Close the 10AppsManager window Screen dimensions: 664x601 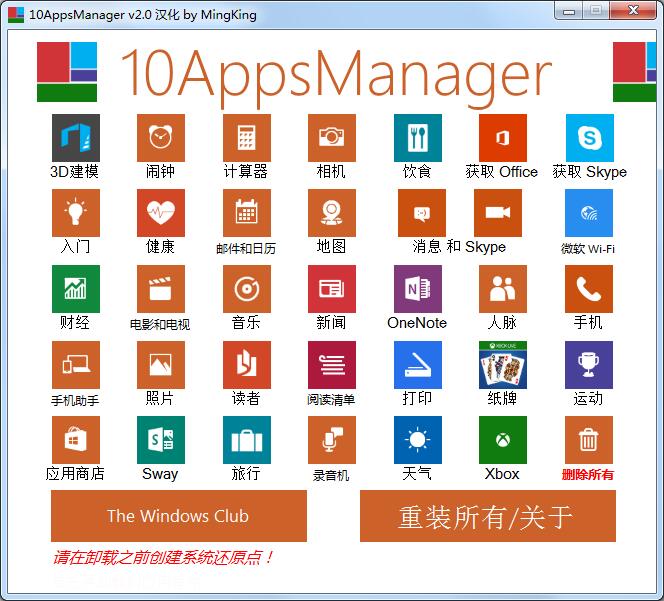pos(633,11)
